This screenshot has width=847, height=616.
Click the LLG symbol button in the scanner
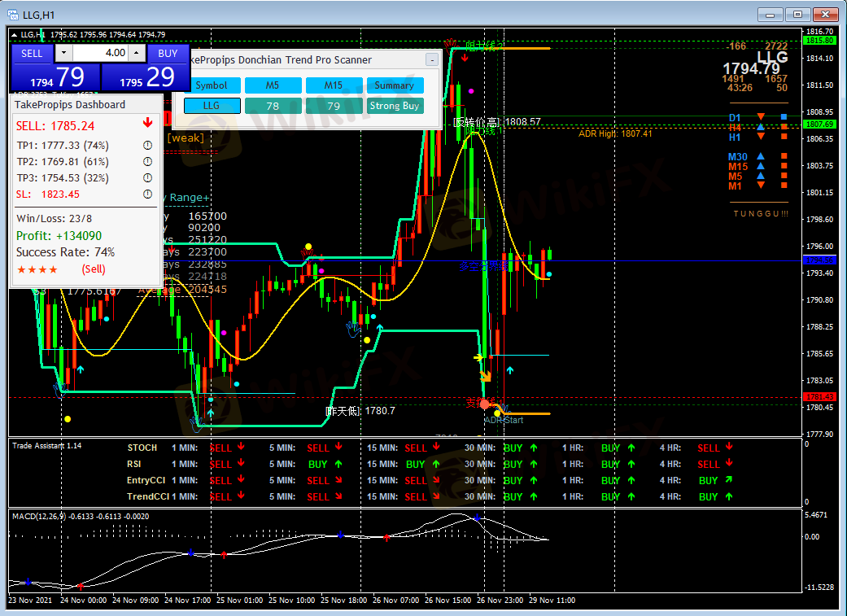[212, 106]
